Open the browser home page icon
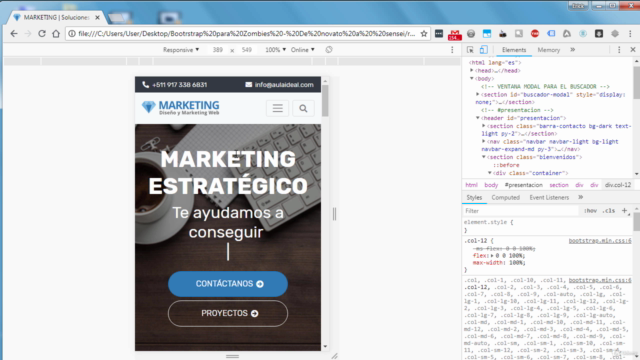Image resolution: width=640 pixels, height=360 pixels. tap(56, 34)
